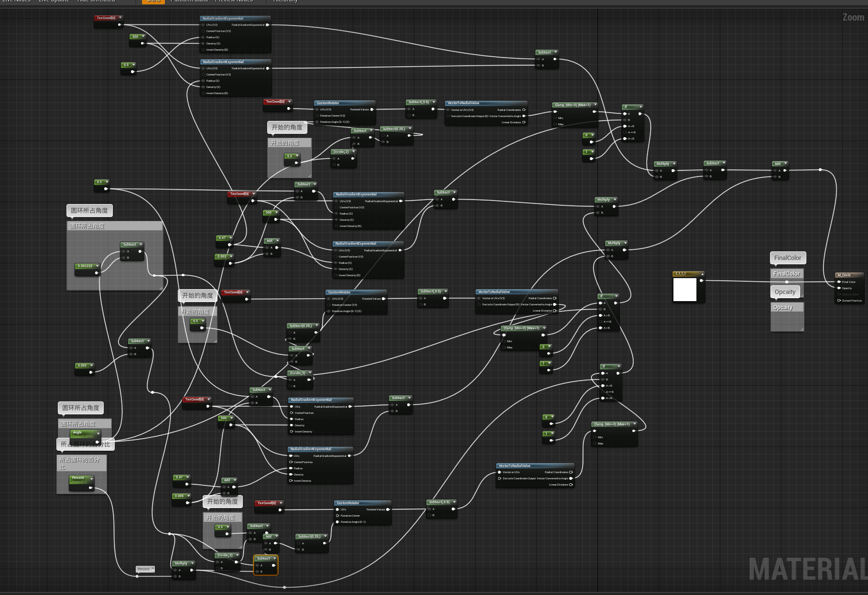Click input B pin of orange-outlined Subtract node
The width and height of the screenshot is (868, 595).
coord(257,572)
